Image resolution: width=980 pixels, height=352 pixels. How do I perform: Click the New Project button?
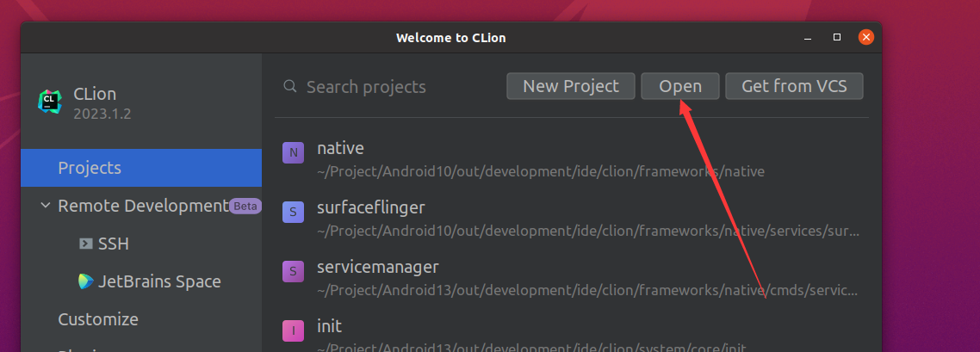tap(571, 86)
